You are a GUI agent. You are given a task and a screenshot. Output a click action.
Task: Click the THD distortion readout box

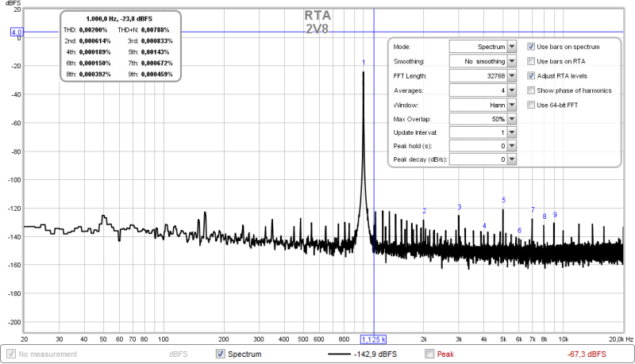121,46
